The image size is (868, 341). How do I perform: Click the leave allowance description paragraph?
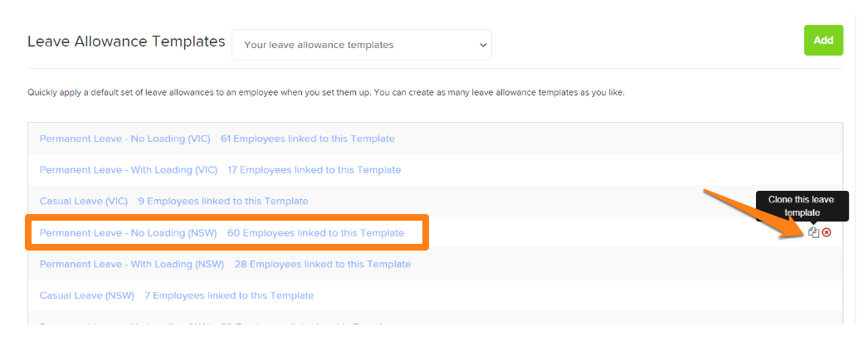pyautogui.click(x=326, y=93)
